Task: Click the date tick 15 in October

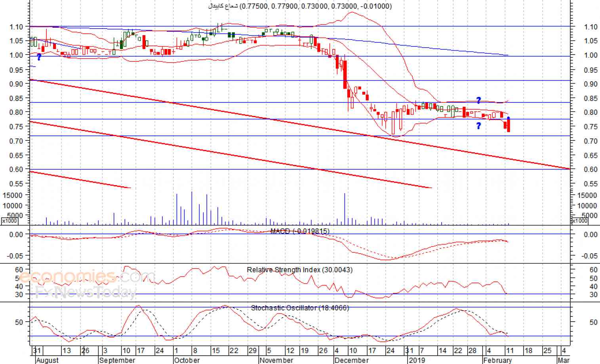Action: pos(215,351)
